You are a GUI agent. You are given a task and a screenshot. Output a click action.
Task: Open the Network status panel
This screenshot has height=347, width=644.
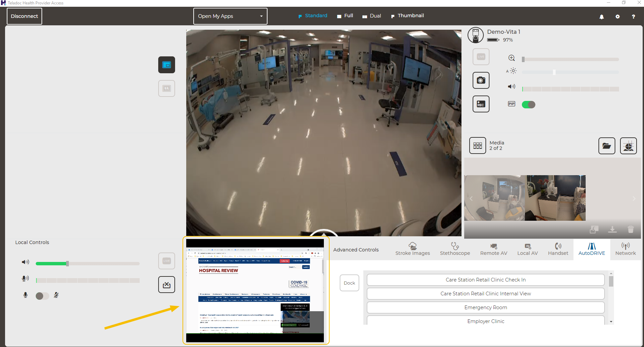[x=625, y=249]
